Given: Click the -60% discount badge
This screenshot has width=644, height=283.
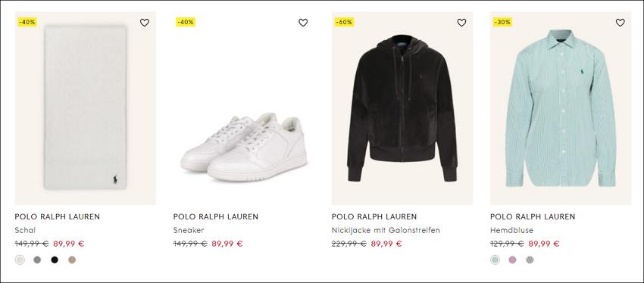Looking at the screenshot, I should 344,22.
